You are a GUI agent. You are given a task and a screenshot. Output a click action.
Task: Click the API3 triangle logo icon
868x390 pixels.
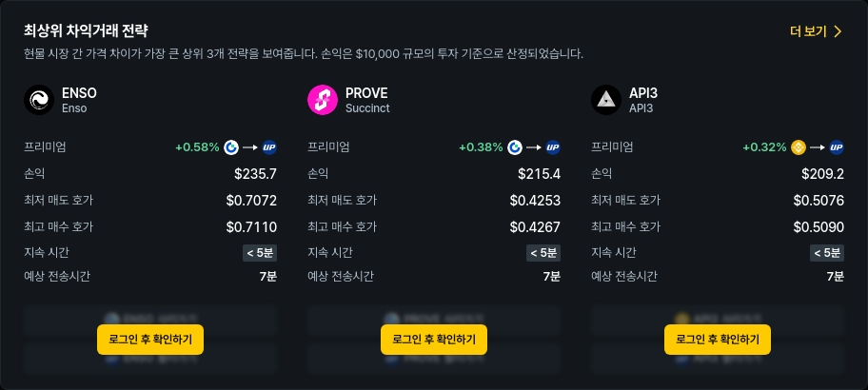click(x=606, y=100)
